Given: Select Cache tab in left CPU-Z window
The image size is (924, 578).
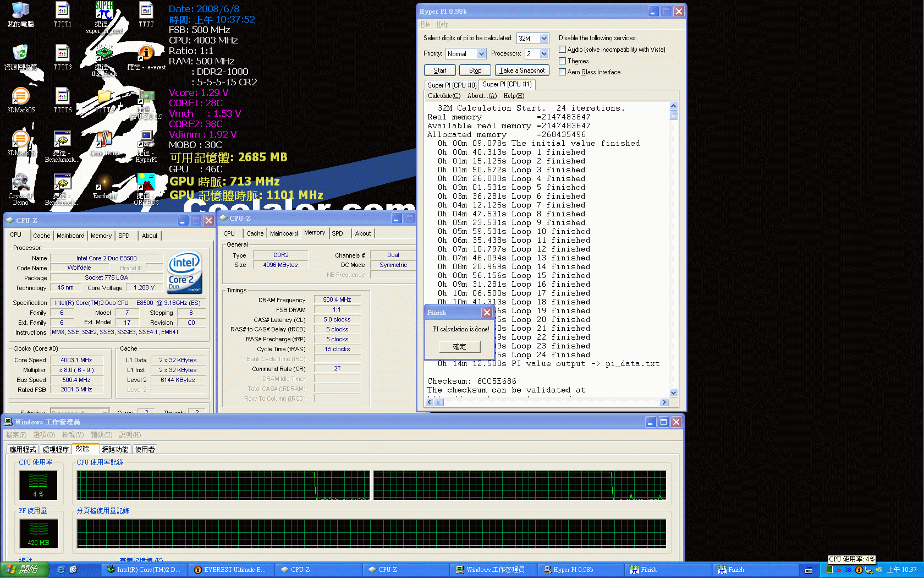Looking at the screenshot, I should pos(42,236).
